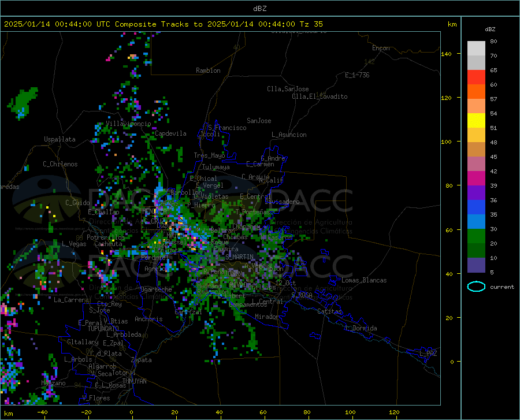Click the green 20 dBZ legend swatch

pos(476,236)
